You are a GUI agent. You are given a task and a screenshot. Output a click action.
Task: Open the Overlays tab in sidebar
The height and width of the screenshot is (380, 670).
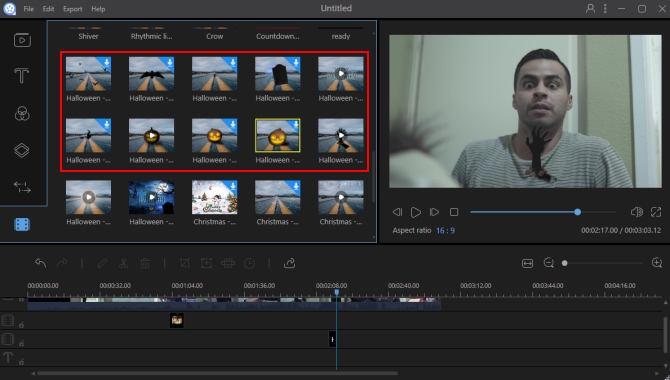[x=22, y=150]
